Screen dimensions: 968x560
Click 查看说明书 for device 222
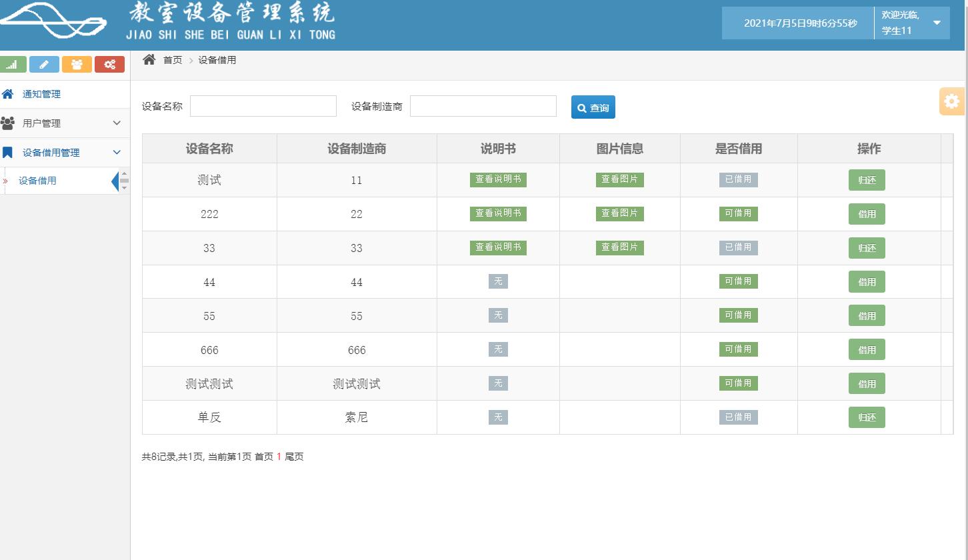click(x=498, y=213)
